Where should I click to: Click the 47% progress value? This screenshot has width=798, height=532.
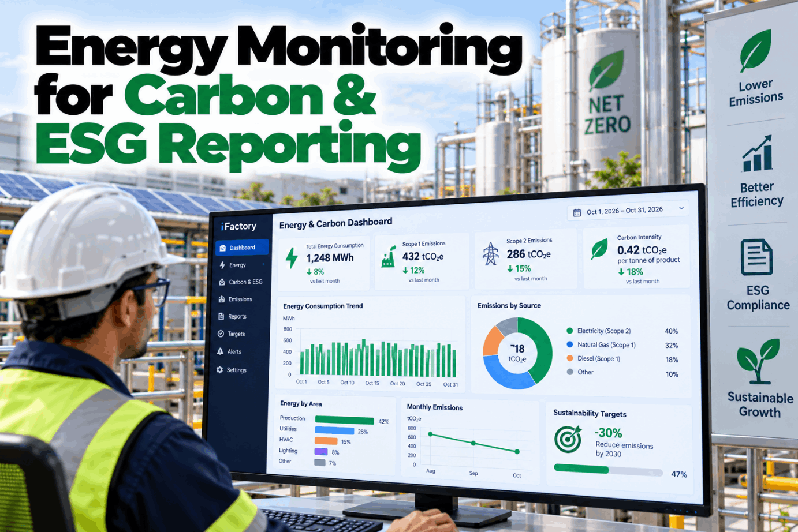pyautogui.click(x=679, y=474)
